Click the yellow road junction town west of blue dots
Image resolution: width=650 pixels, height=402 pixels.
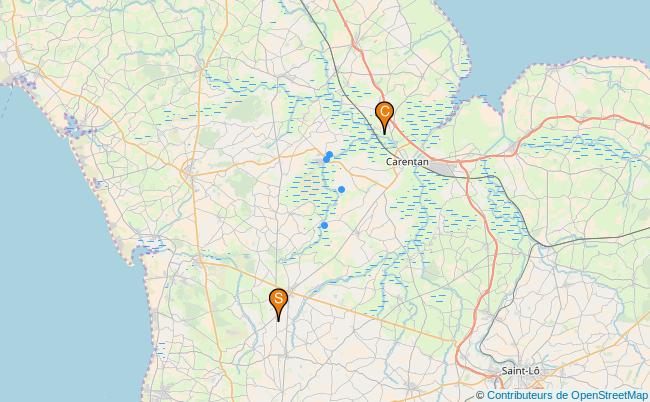[x=189, y=170]
